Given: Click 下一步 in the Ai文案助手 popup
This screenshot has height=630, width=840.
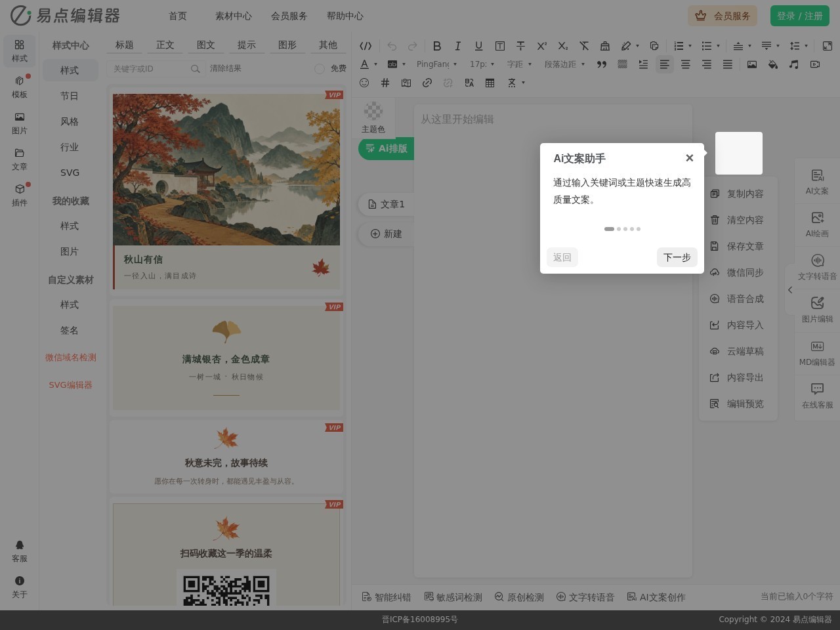Looking at the screenshot, I should tap(677, 257).
